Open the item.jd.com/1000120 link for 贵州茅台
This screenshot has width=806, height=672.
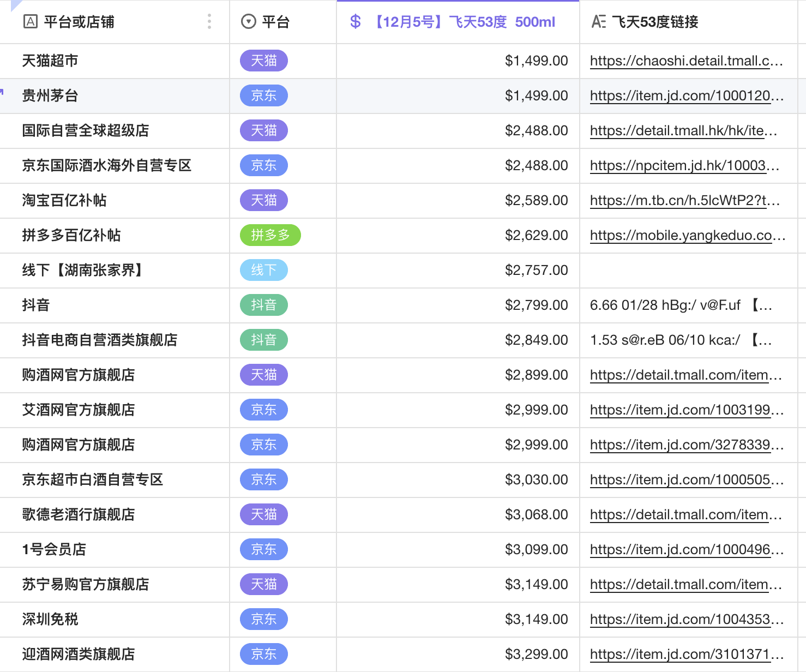pyautogui.click(x=687, y=96)
